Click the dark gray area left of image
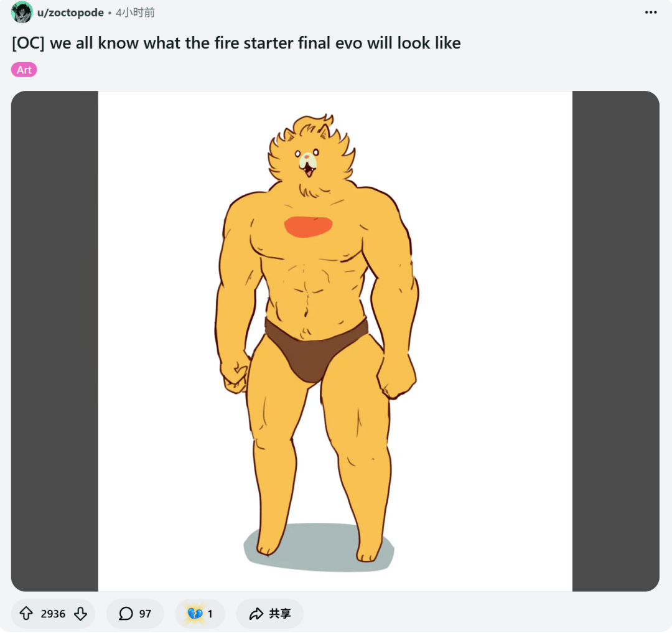The width and height of the screenshot is (672, 633). pyautogui.click(x=54, y=341)
